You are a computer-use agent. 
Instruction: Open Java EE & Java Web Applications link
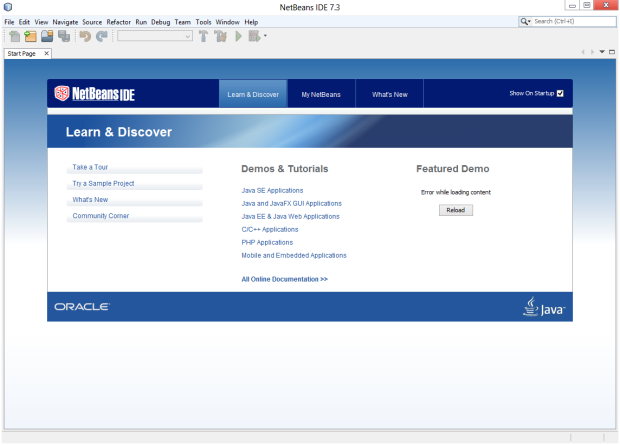291,216
